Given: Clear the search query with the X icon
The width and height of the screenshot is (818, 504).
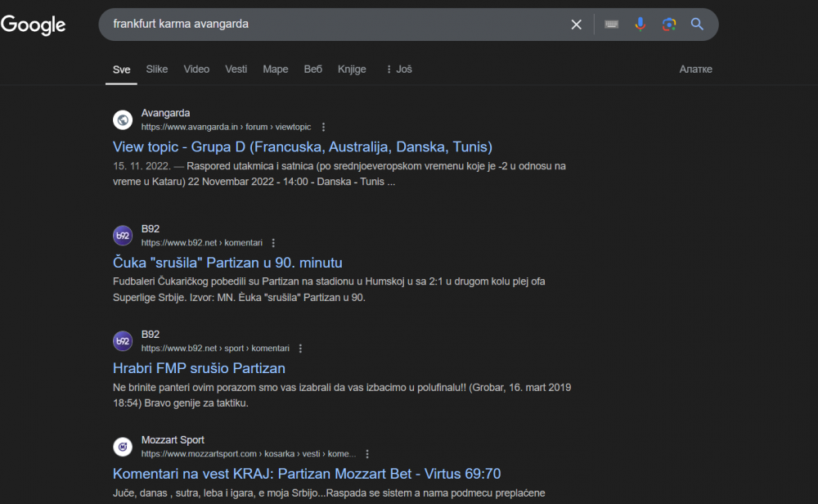Looking at the screenshot, I should coord(576,25).
